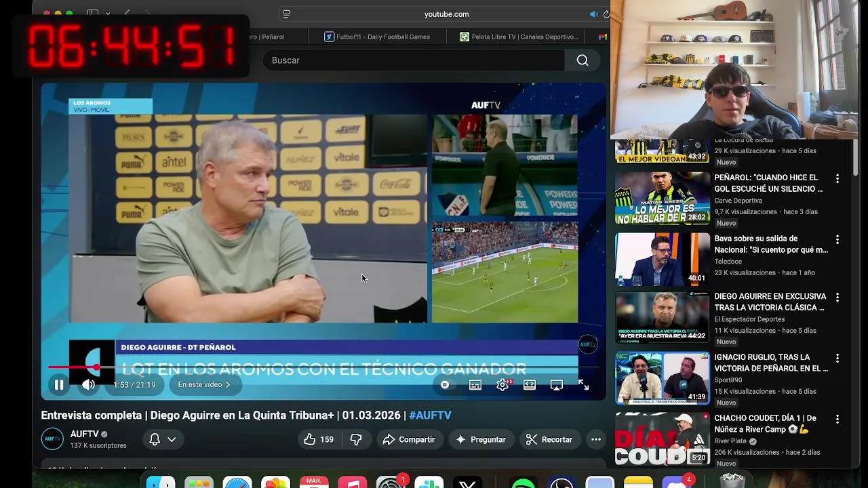Toggle the Safari sidebar button
The width and height of the screenshot is (868, 488).
click(x=93, y=14)
